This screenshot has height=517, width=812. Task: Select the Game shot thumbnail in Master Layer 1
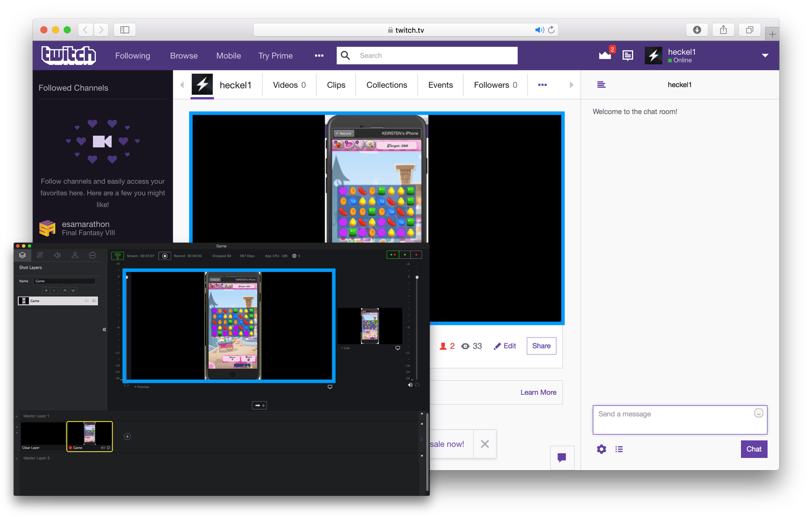click(x=89, y=436)
